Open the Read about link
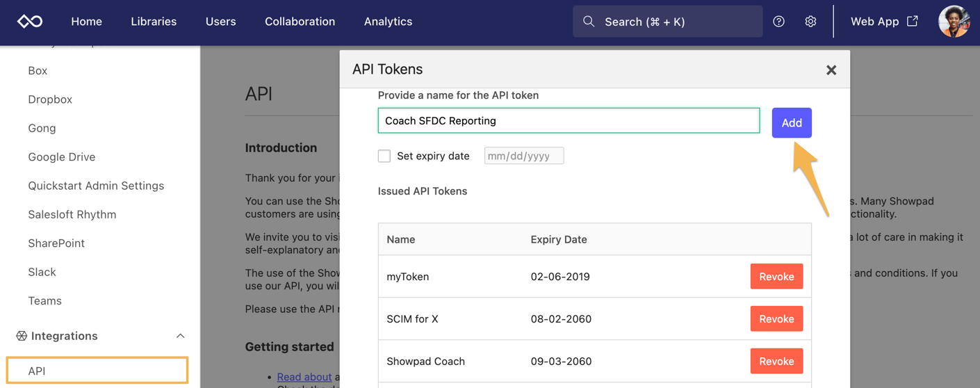Image resolution: width=980 pixels, height=388 pixels. [x=304, y=377]
